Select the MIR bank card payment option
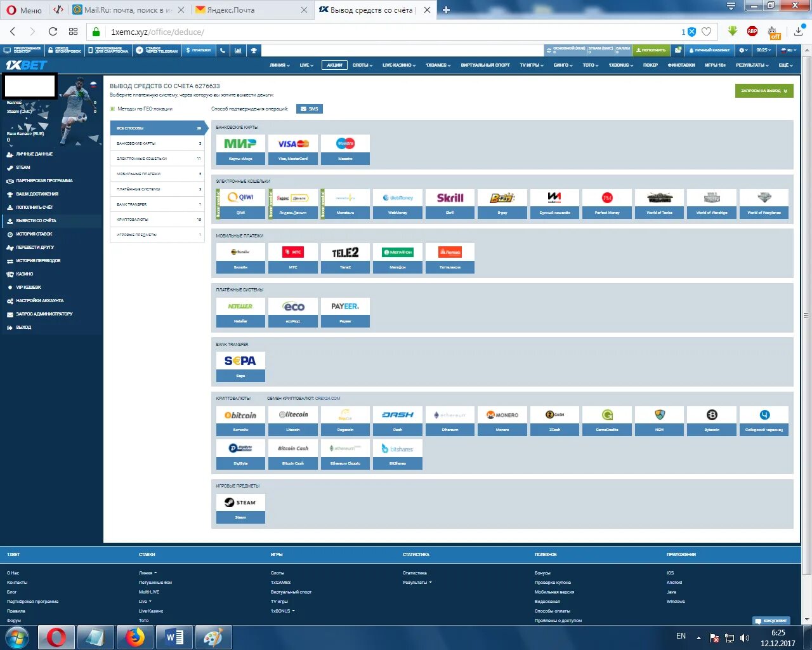This screenshot has width=812, height=650. [x=240, y=150]
